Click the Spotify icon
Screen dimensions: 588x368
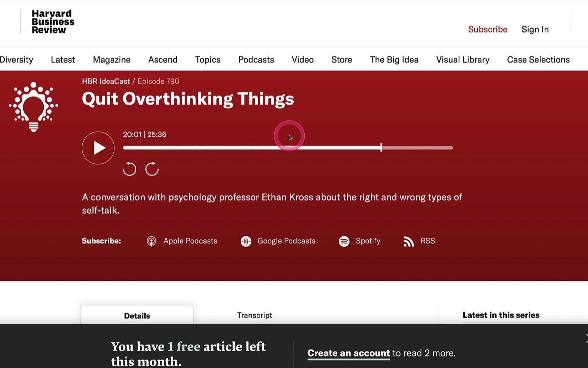click(344, 241)
